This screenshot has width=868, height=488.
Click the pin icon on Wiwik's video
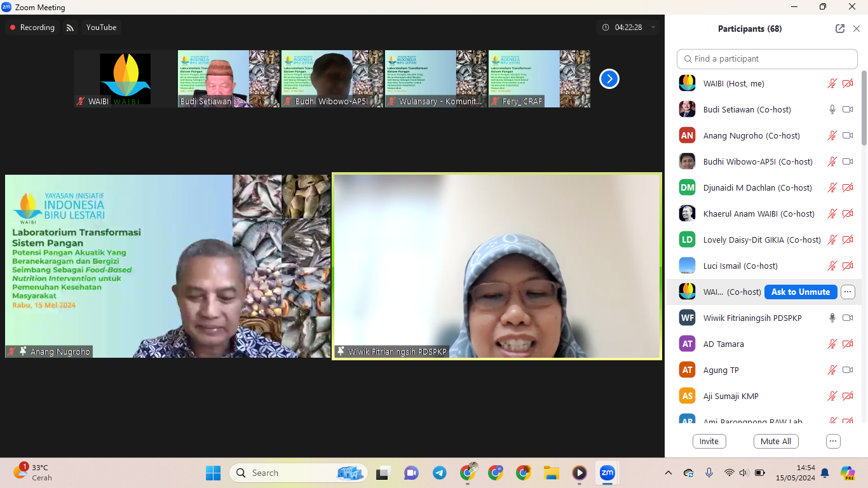(x=341, y=351)
